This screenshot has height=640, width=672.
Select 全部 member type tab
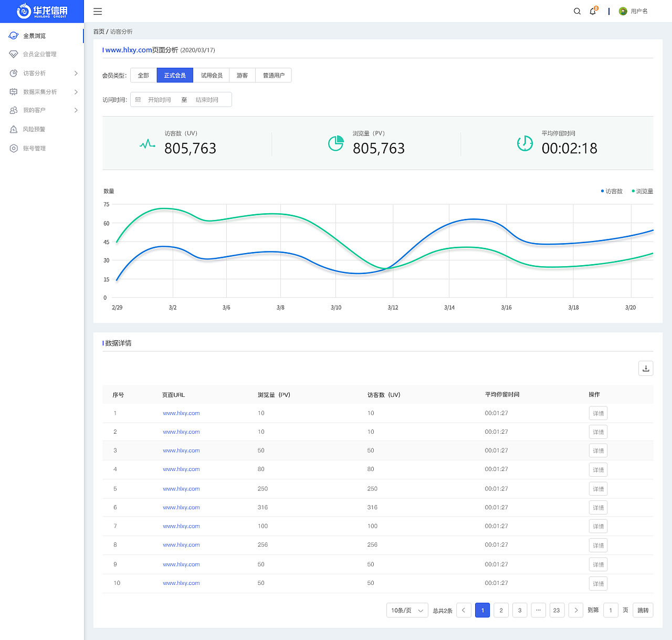tap(143, 76)
